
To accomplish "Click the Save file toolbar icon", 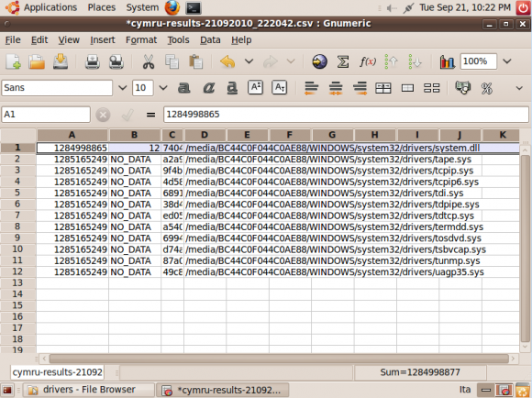I will coord(60,61).
